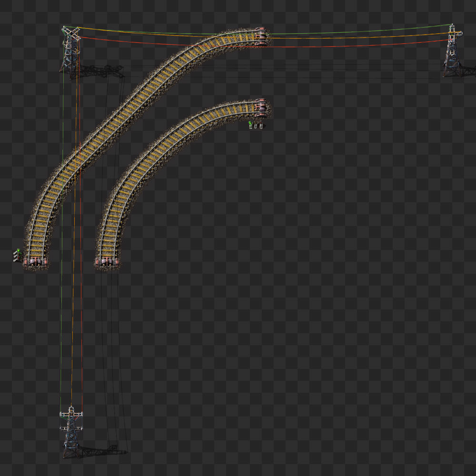Click the rail end buffer on the long rail's bottom end
Screen dimensions: 476x476
[x=36, y=262]
